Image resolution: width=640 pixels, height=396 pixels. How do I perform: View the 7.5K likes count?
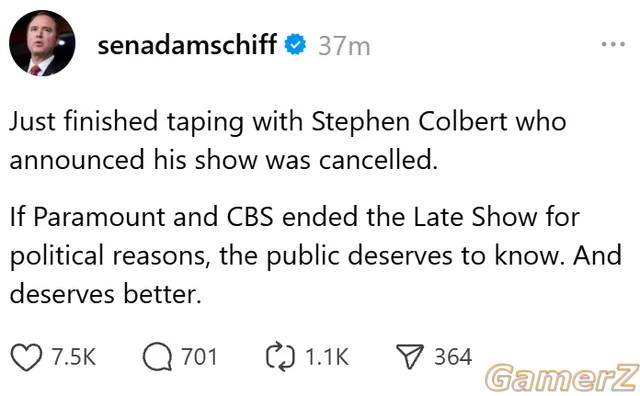(x=73, y=357)
